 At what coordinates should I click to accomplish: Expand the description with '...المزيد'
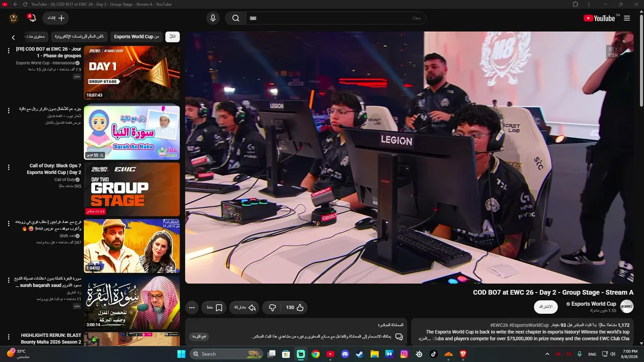point(426,339)
